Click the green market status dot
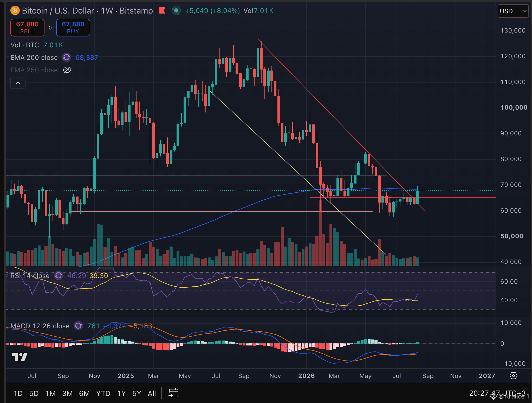This screenshot has height=403, width=532. pos(176,11)
